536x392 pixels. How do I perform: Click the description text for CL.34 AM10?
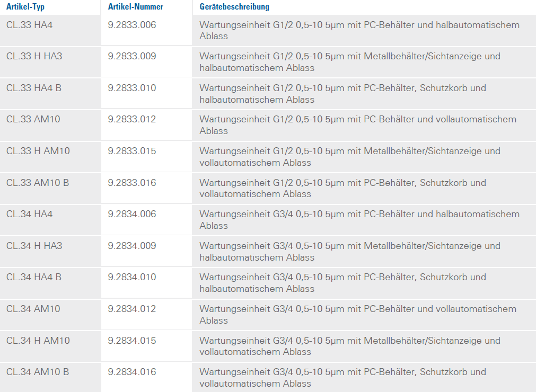[x=357, y=315]
